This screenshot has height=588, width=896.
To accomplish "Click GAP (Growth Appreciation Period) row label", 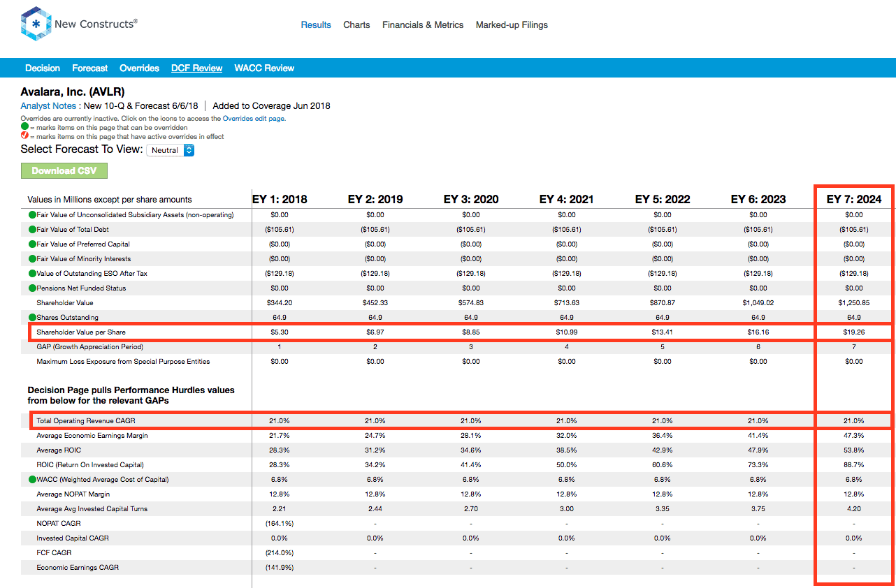I will point(89,346).
